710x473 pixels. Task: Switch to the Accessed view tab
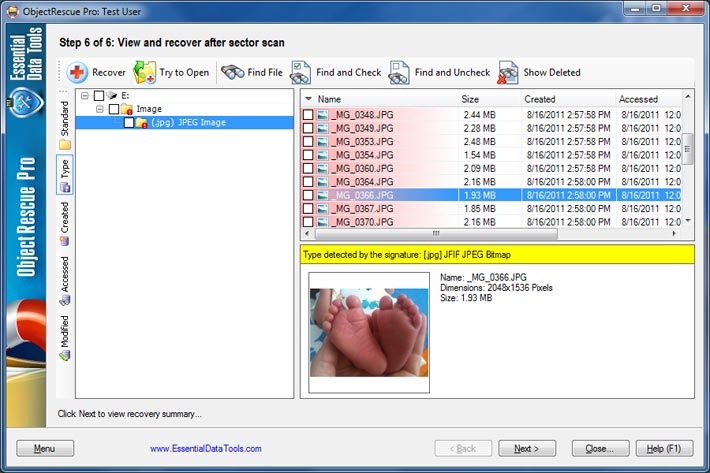click(65, 281)
